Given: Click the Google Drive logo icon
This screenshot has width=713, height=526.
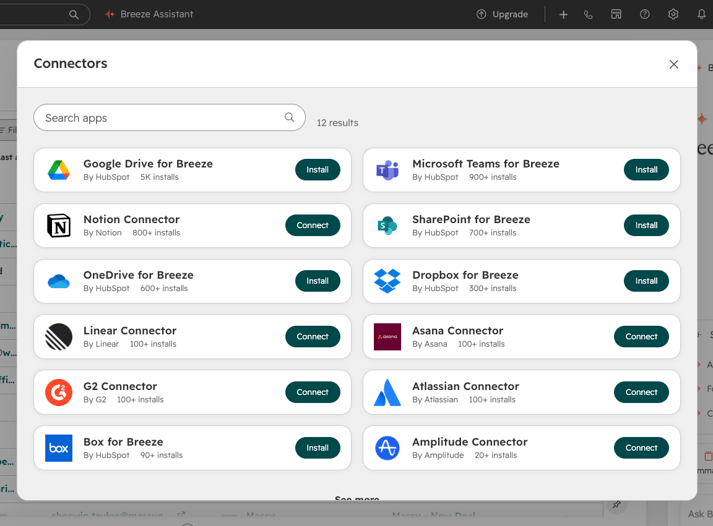Looking at the screenshot, I should (x=59, y=170).
